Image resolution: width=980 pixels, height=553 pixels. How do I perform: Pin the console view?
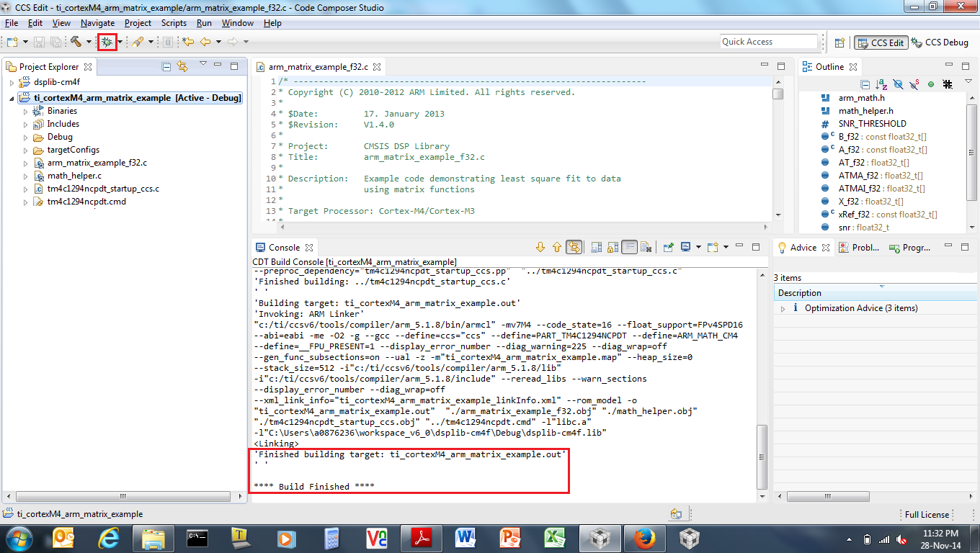pyautogui.click(x=668, y=247)
